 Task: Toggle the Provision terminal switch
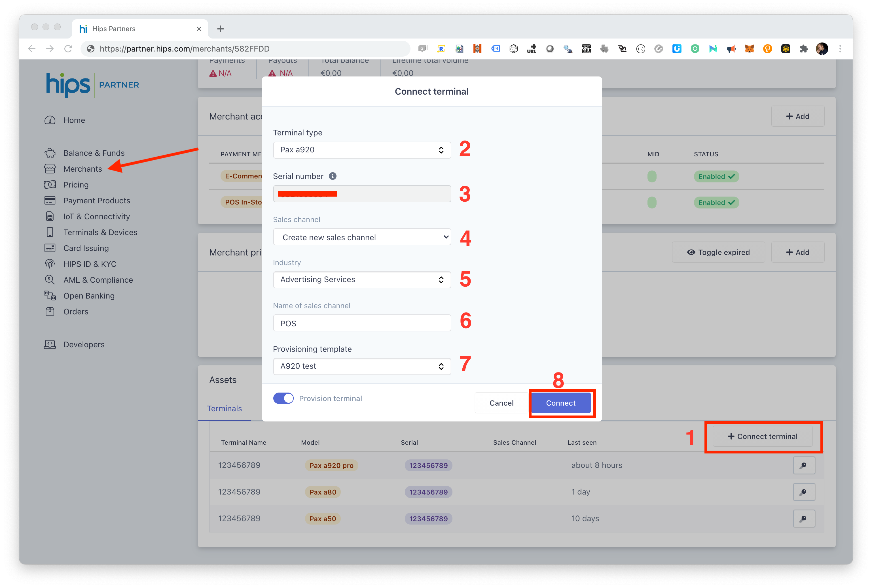pos(283,398)
